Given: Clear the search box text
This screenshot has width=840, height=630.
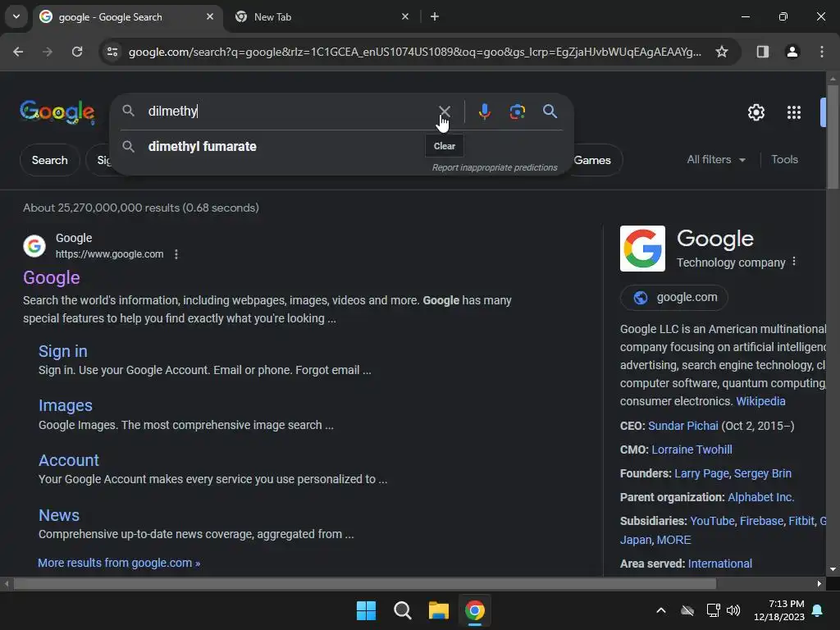Looking at the screenshot, I should click(x=444, y=112).
